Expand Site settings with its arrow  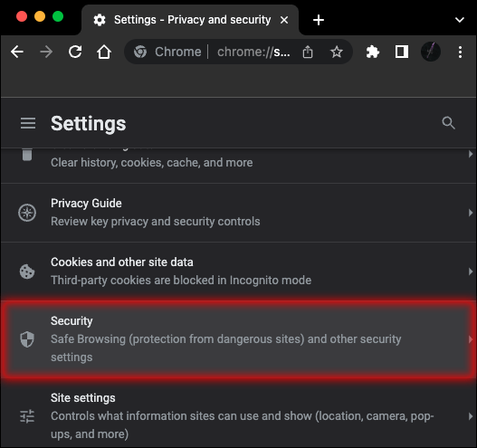click(x=471, y=416)
